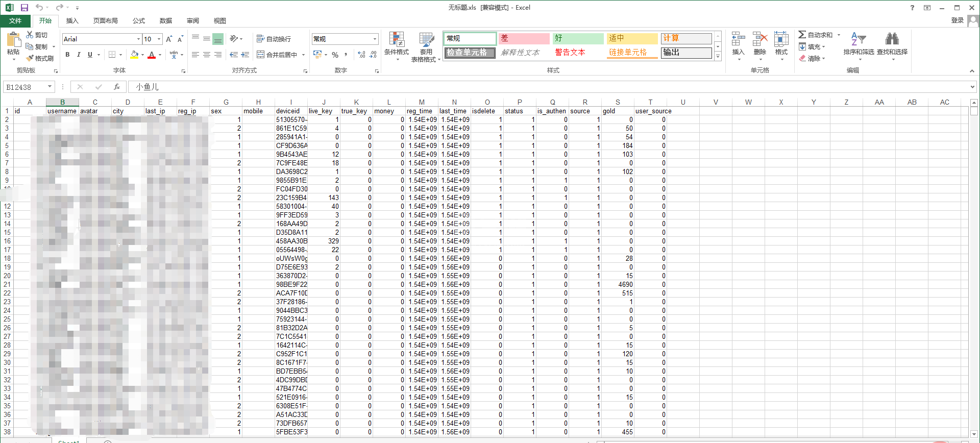980x443 pixels.
Task: Toggle bottom vertical alignment (highlighted)
Action: click(218, 39)
